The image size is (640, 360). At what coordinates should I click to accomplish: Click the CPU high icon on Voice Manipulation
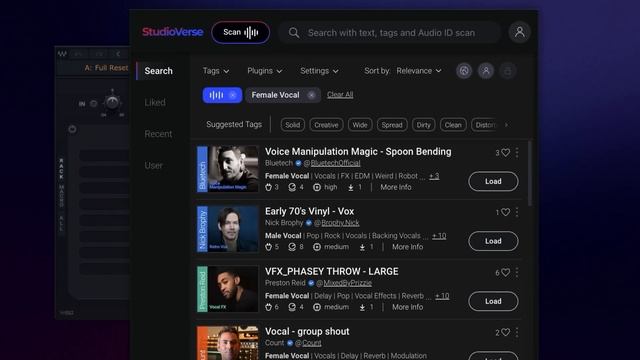(317, 187)
